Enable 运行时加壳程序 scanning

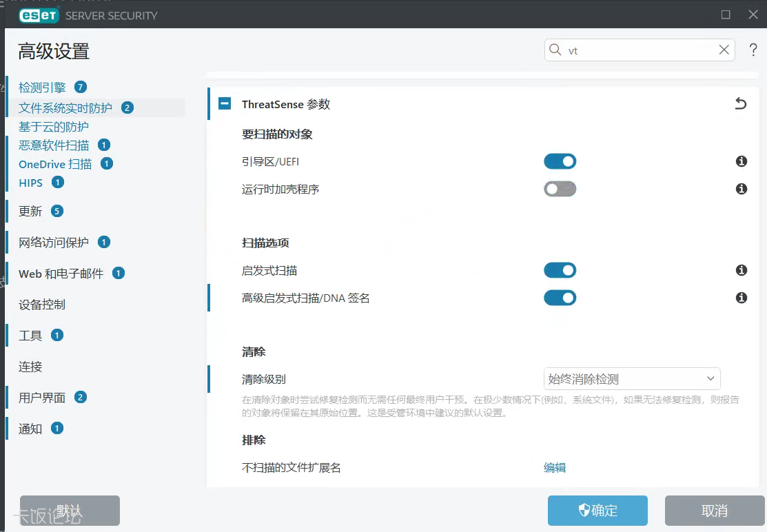coord(560,189)
